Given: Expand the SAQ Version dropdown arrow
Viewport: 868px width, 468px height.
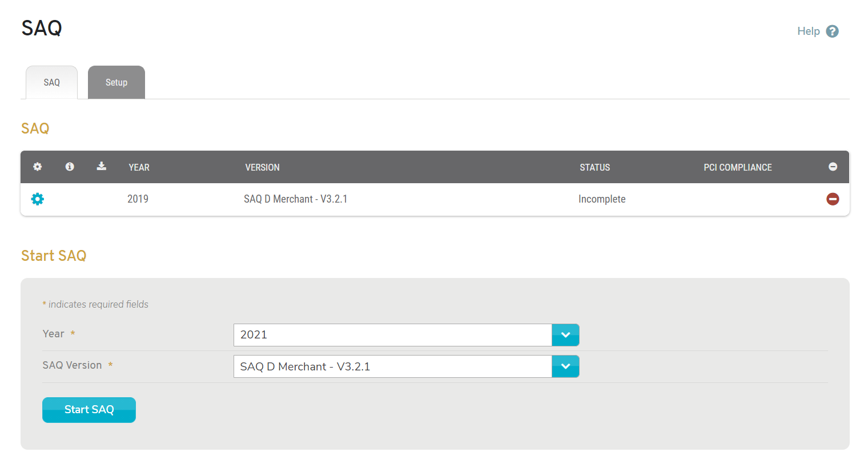Looking at the screenshot, I should coord(565,366).
